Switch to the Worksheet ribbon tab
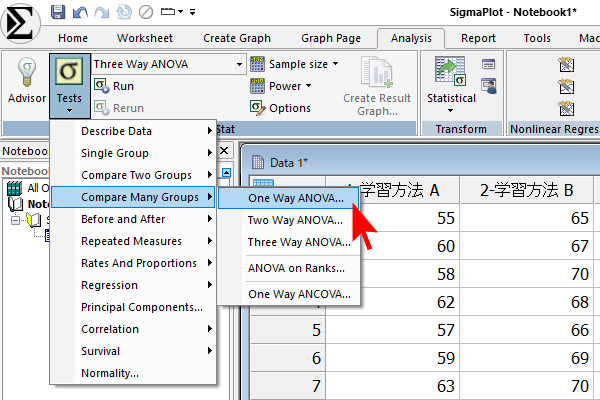Screen dimensions: 600x400 pyautogui.click(x=145, y=38)
